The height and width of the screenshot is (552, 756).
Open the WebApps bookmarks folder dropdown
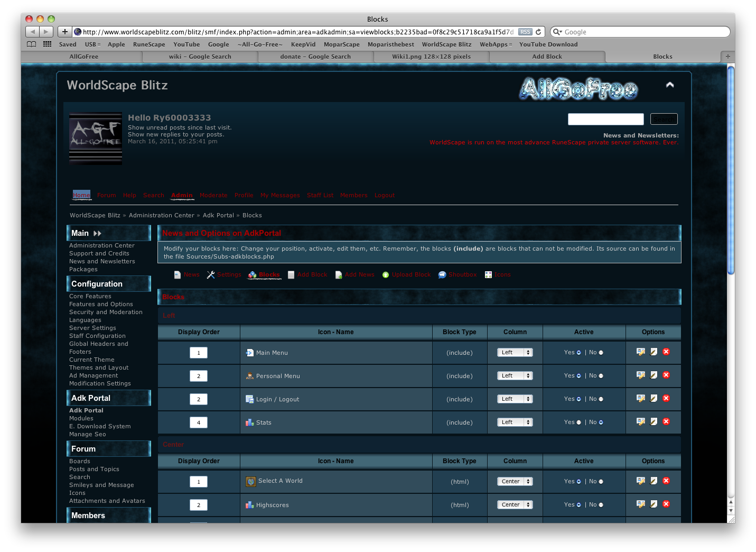(496, 44)
